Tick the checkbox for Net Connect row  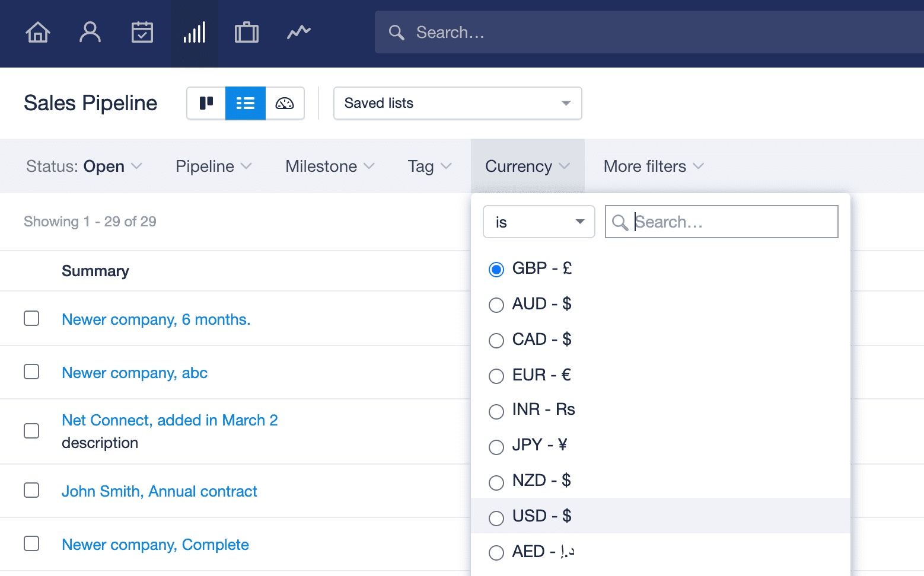point(31,431)
